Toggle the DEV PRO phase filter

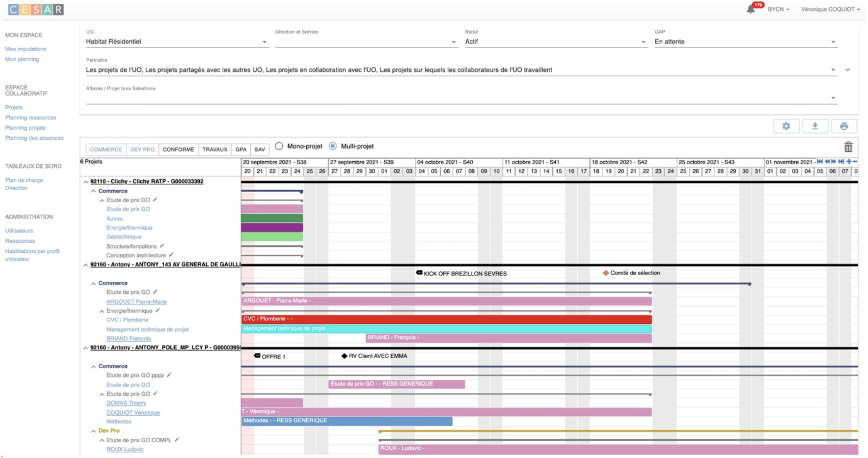click(142, 150)
